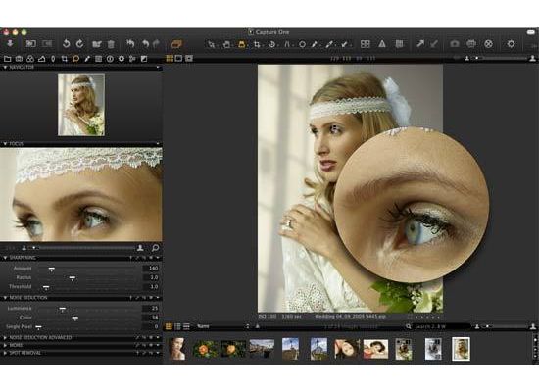539x392 pixels.
Task: Click the Threshold value field
Action: 151,286
